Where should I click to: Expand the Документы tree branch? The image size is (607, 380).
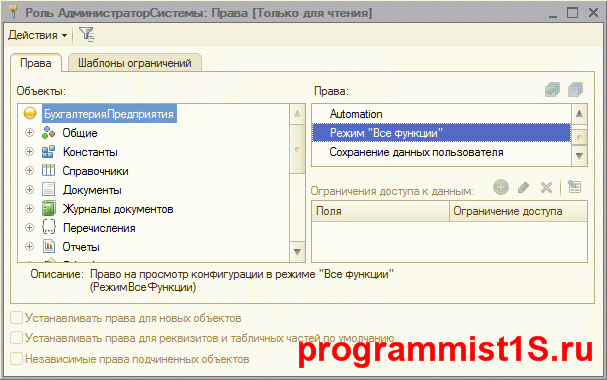pyautogui.click(x=29, y=190)
